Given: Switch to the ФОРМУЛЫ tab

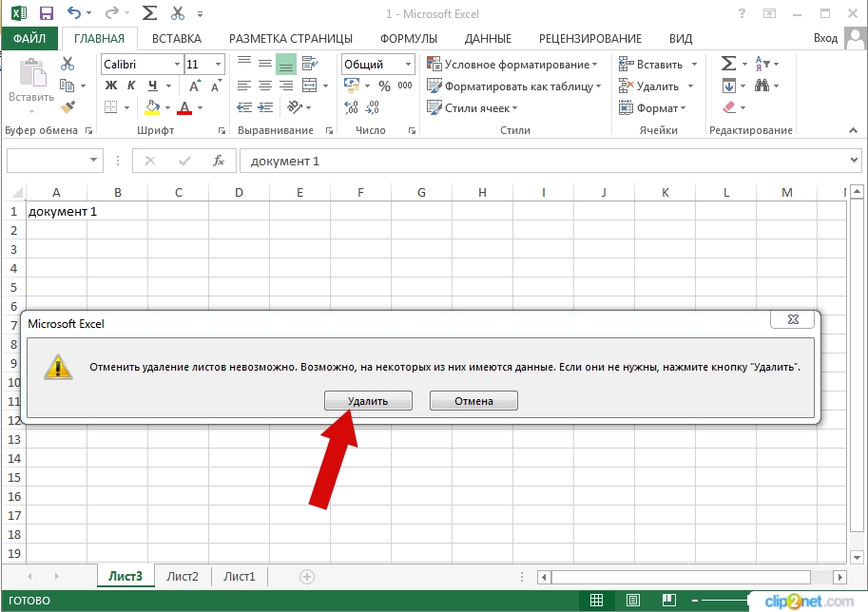Looking at the screenshot, I should 409,38.
